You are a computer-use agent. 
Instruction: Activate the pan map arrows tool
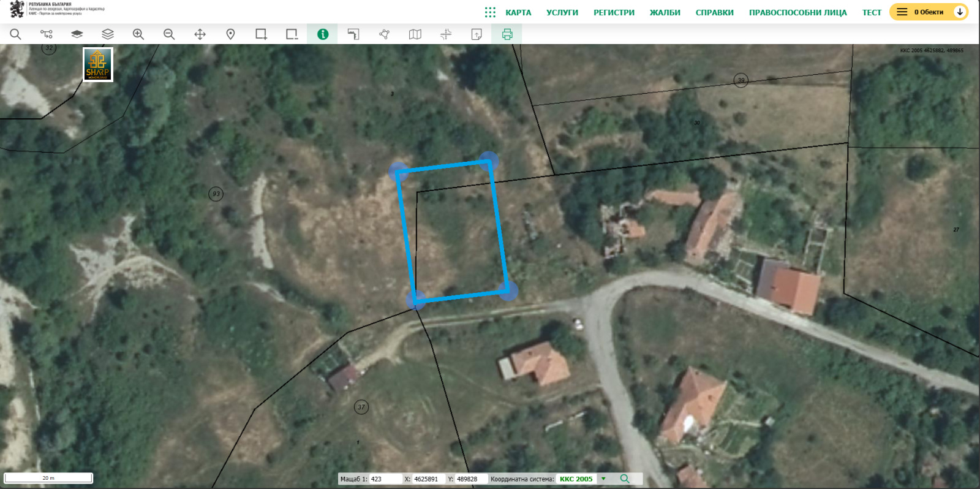pos(200,34)
